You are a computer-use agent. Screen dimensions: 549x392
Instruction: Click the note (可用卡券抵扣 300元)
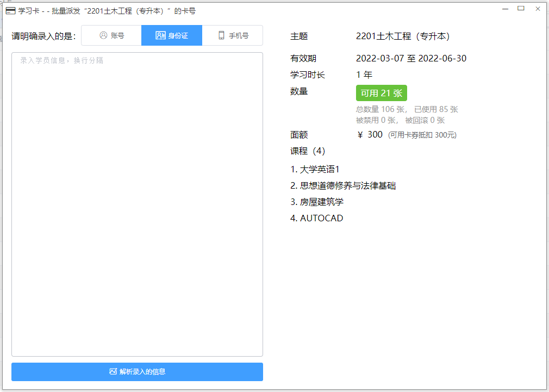point(422,135)
